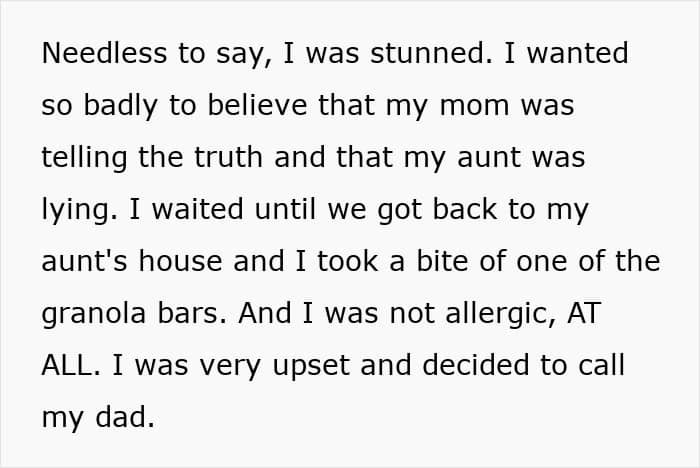This screenshot has width=700, height=468.
Task: Click the word "aunt's"
Action: coord(85,261)
